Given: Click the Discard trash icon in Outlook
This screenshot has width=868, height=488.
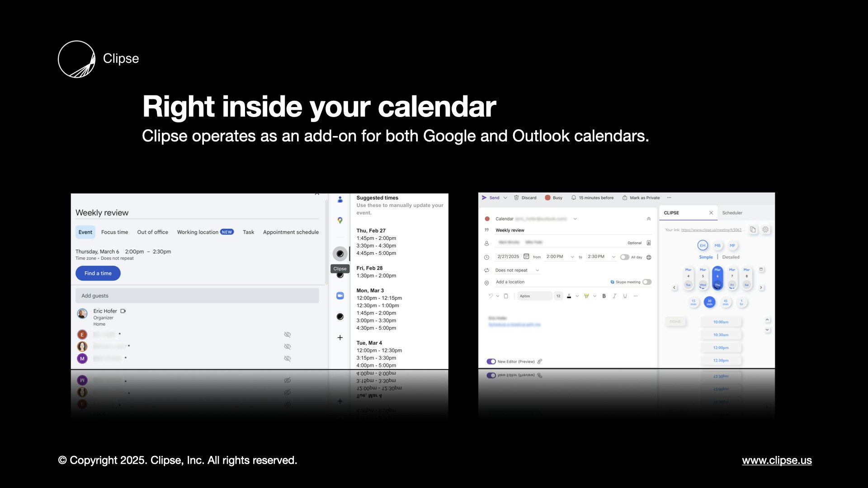Looking at the screenshot, I should tap(516, 197).
